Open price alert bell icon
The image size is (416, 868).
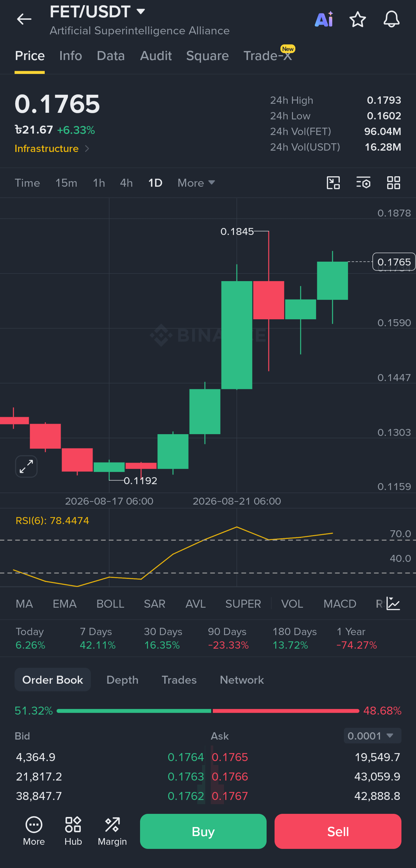pyautogui.click(x=391, y=19)
